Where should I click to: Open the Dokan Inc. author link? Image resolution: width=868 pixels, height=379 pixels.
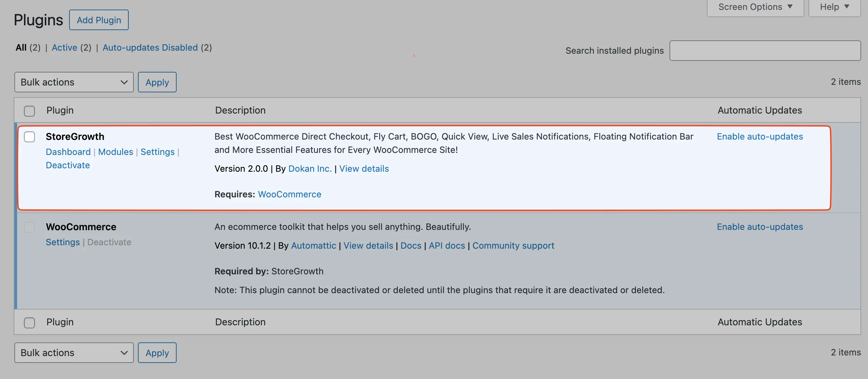coord(310,169)
